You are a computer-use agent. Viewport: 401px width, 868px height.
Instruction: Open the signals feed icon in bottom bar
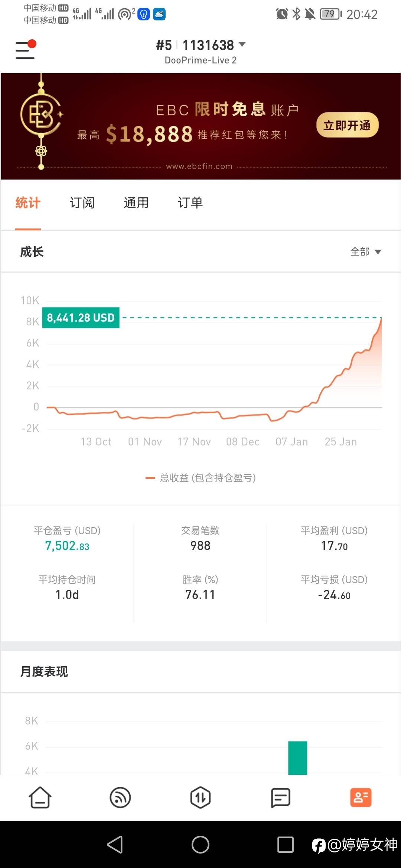coord(120,798)
